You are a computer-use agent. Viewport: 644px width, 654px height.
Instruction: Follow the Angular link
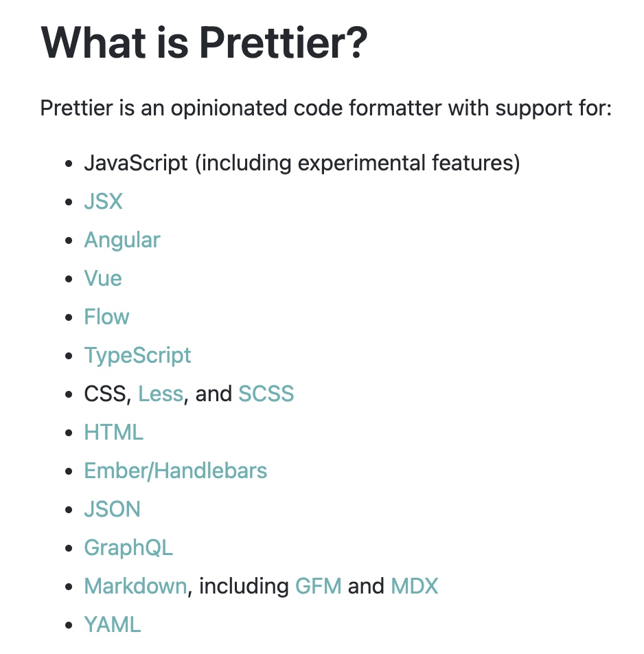[x=122, y=240]
